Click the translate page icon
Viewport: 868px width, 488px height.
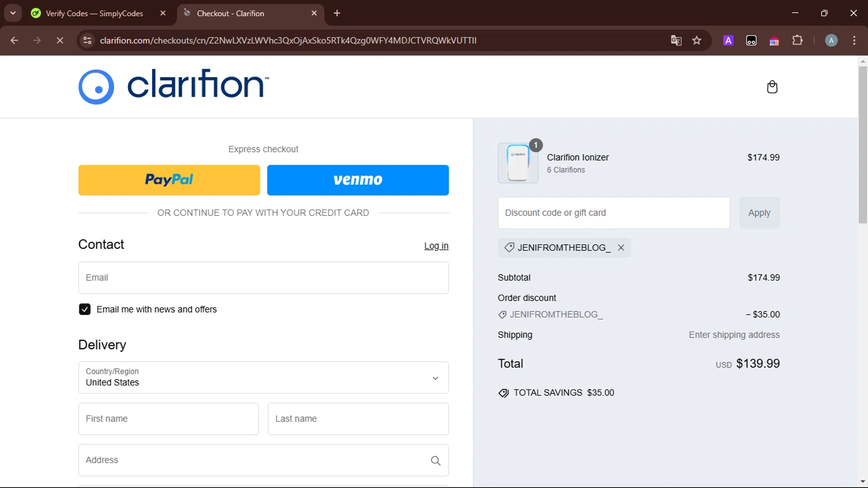click(x=676, y=41)
